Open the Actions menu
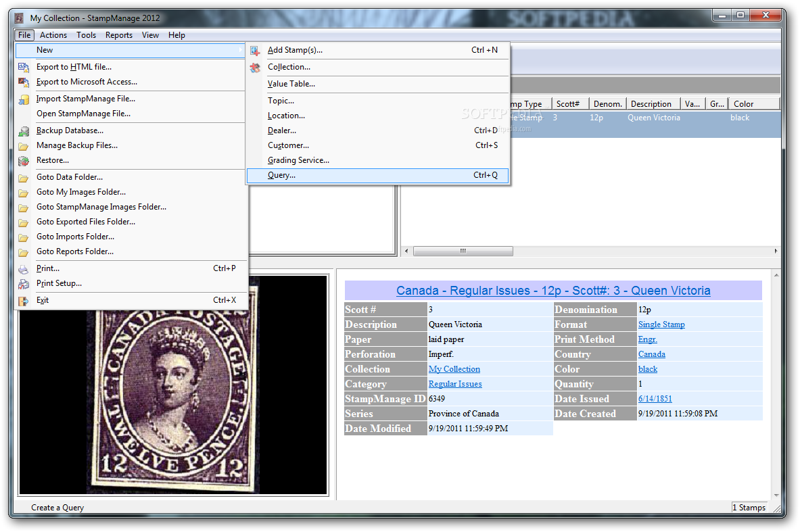This screenshot has height=532, width=800. point(53,34)
